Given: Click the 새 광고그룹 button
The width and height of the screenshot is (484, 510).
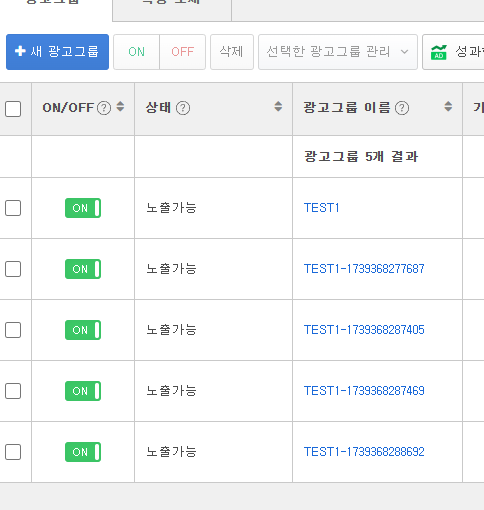Looking at the screenshot, I should click(x=57, y=52).
